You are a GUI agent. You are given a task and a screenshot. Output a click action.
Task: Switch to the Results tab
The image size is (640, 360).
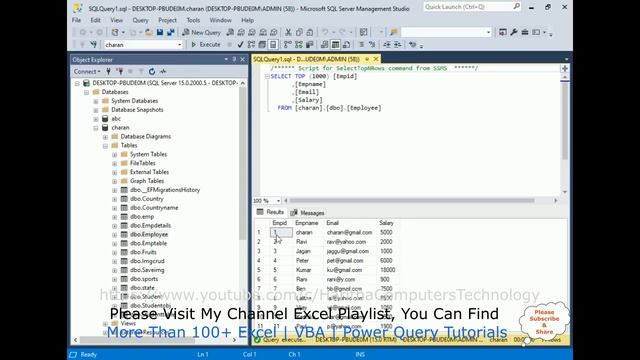point(270,212)
